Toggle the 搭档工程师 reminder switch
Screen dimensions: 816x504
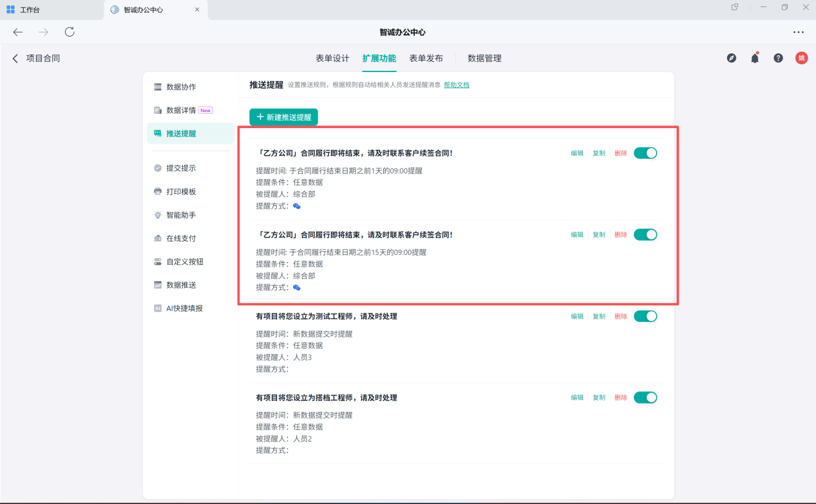645,398
